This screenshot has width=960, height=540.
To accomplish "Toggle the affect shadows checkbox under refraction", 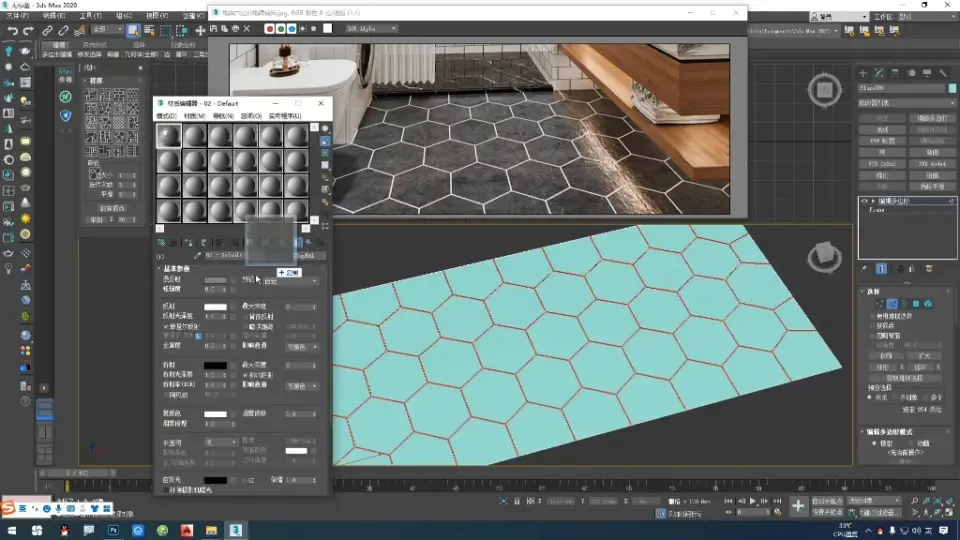I will 246,375.
